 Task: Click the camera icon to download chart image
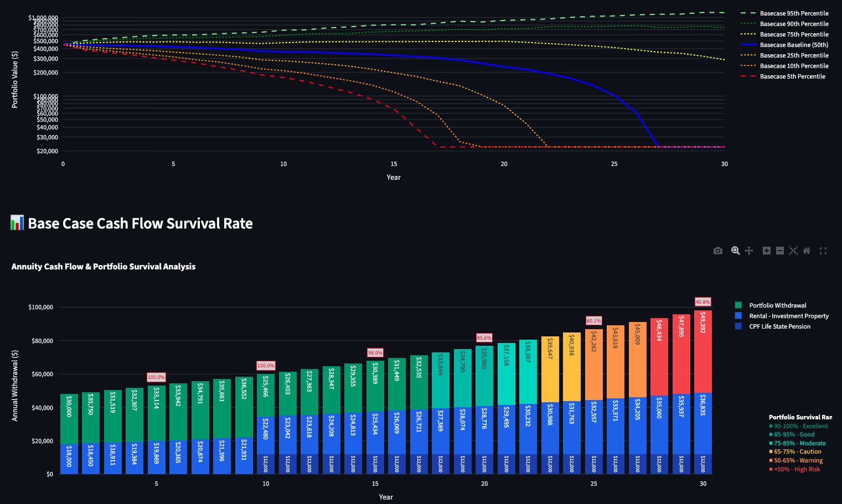[x=718, y=250]
